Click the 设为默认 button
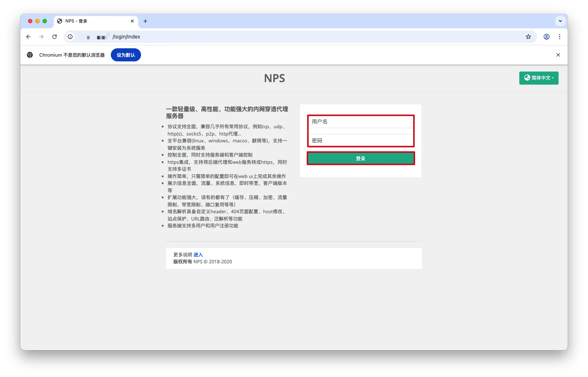The image size is (588, 377). coord(126,55)
